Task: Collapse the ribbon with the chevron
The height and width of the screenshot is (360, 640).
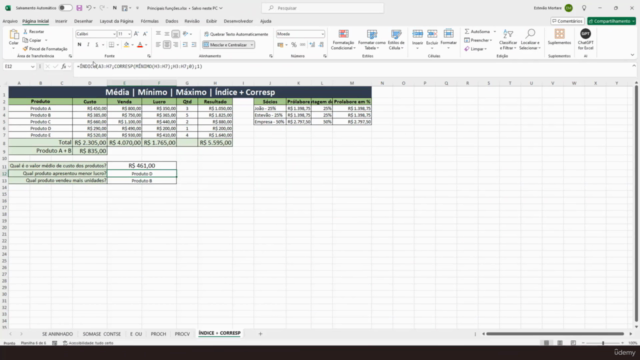Action: tap(632, 55)
